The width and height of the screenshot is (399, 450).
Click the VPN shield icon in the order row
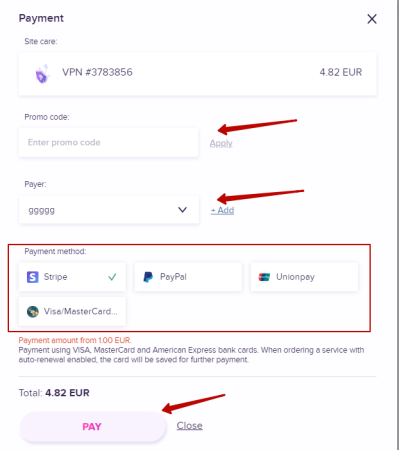click(x=42, y=74)
